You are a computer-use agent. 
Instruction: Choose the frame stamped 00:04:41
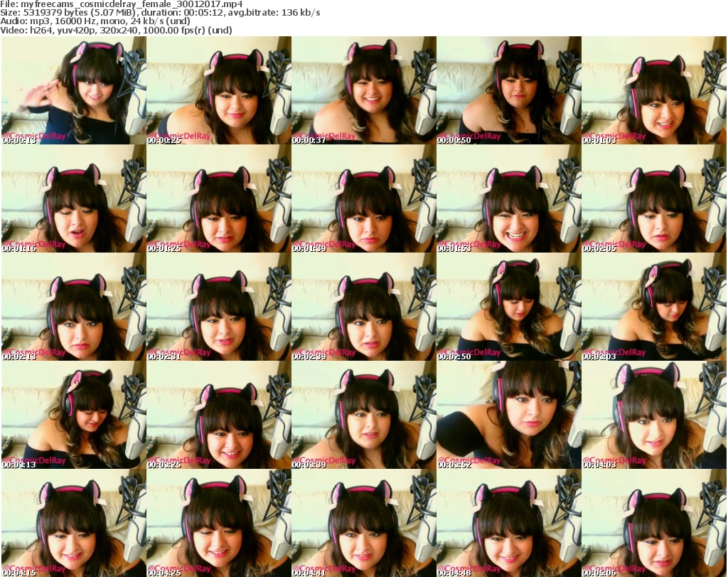tap(364, 523)
